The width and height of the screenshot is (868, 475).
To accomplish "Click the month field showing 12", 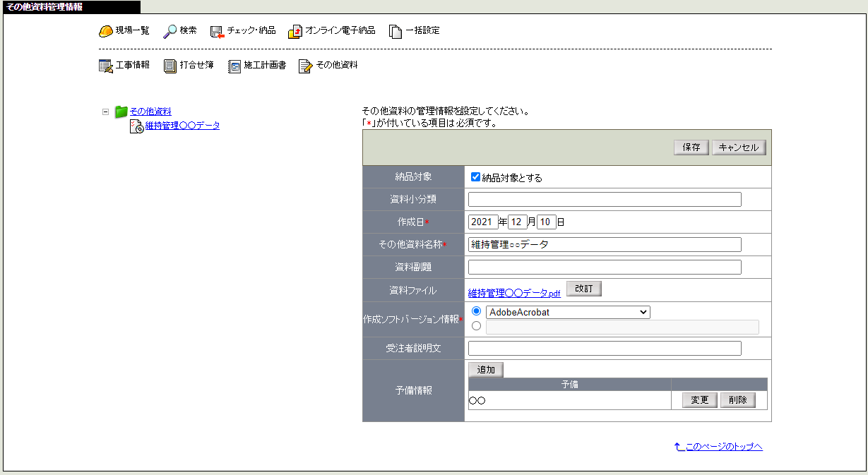I will [x=518, y=222].
